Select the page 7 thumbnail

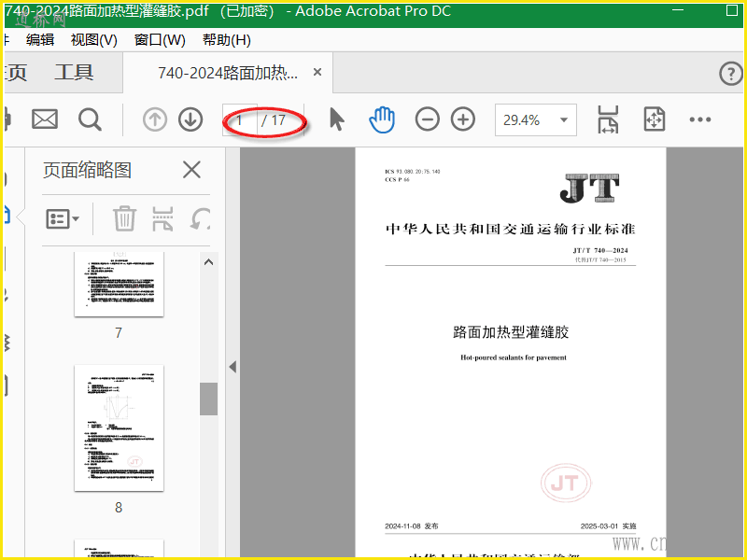pyautogui.click(x=120, y=285)
